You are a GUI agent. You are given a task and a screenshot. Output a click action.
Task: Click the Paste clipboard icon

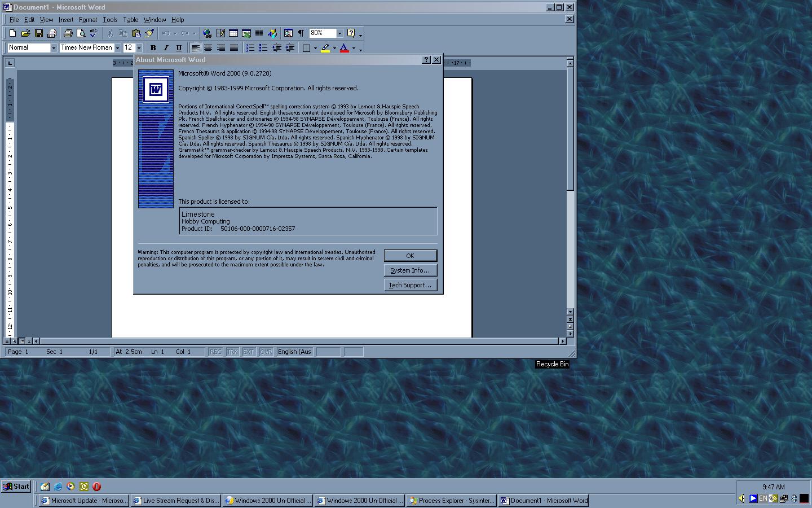(x=136, y=33)
